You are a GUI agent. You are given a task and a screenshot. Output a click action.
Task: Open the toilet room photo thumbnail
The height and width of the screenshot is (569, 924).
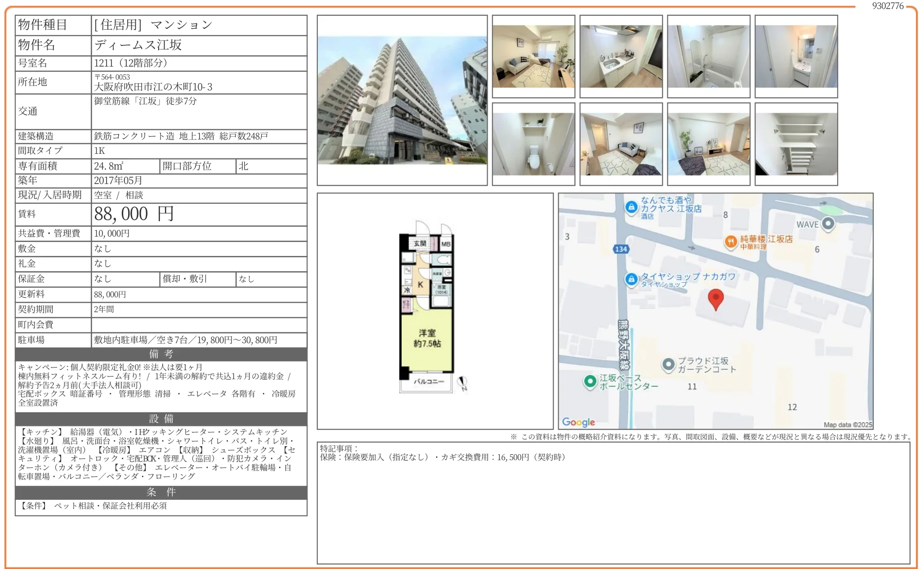533,144
